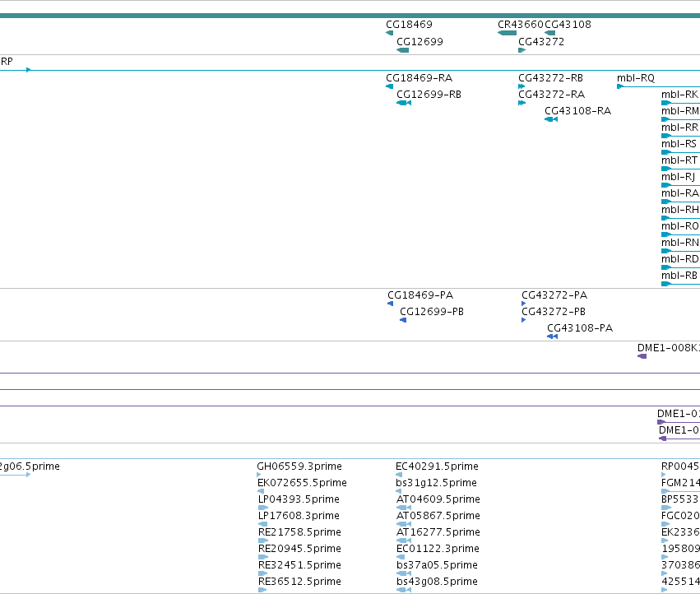700x594 pixels.
Task: Select transcript CG12699-RB
Action: (429, 95)
